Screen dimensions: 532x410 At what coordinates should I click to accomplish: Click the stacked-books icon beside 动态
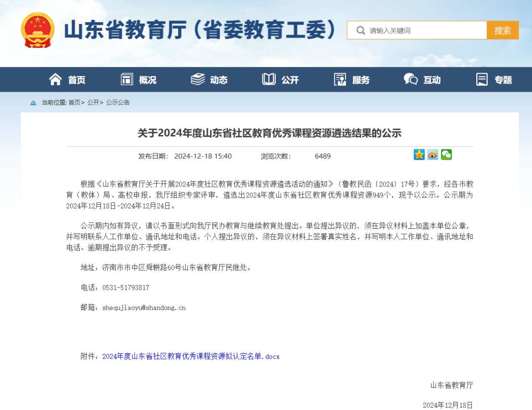click(x=198, y=79)
